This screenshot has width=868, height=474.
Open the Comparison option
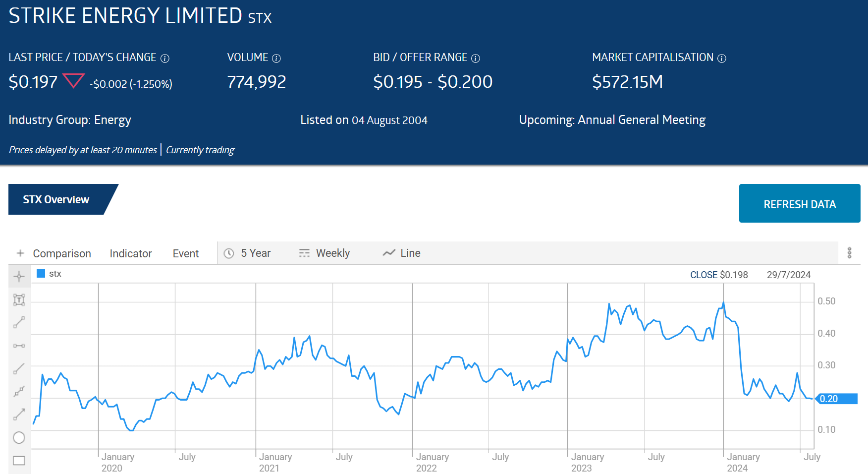click(62, 253)
